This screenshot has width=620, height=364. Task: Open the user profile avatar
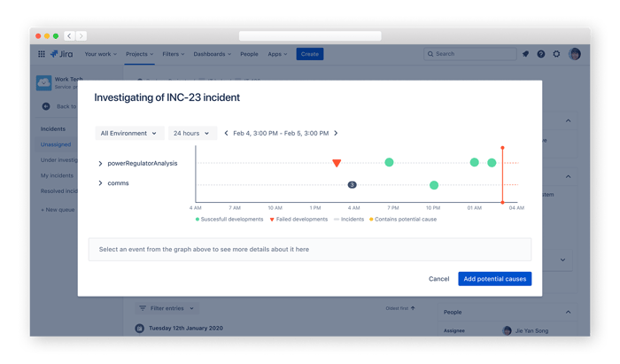tap(575, 54)
